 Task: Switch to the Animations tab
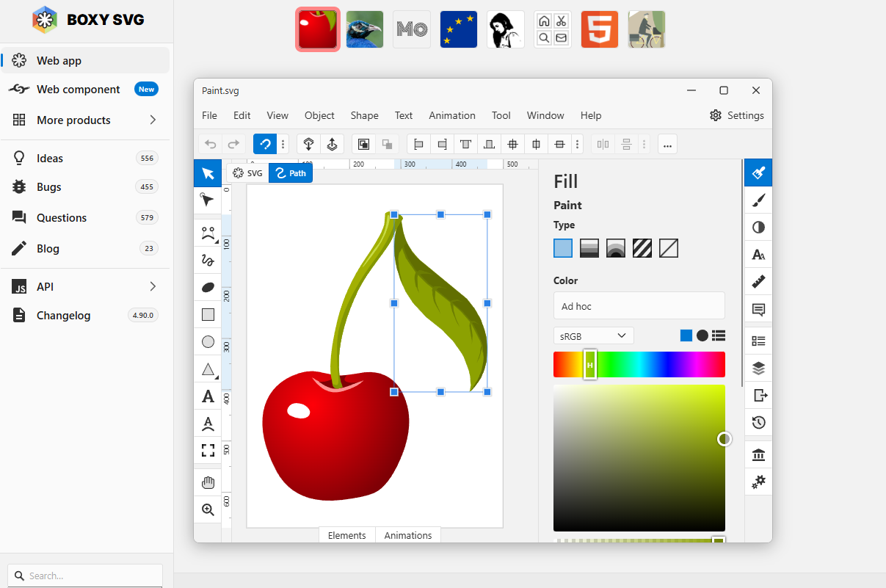pos(408,535)
